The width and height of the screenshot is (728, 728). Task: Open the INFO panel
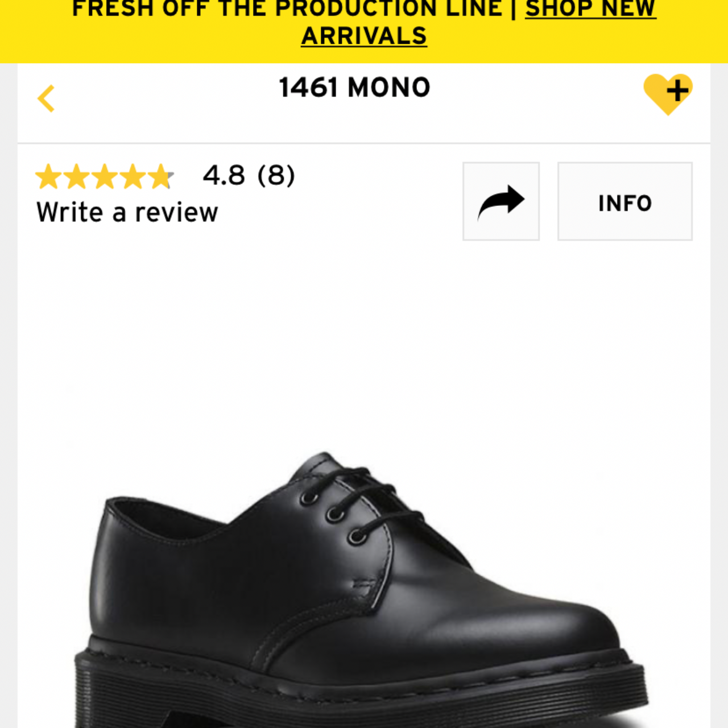click(x=624, y=201)
